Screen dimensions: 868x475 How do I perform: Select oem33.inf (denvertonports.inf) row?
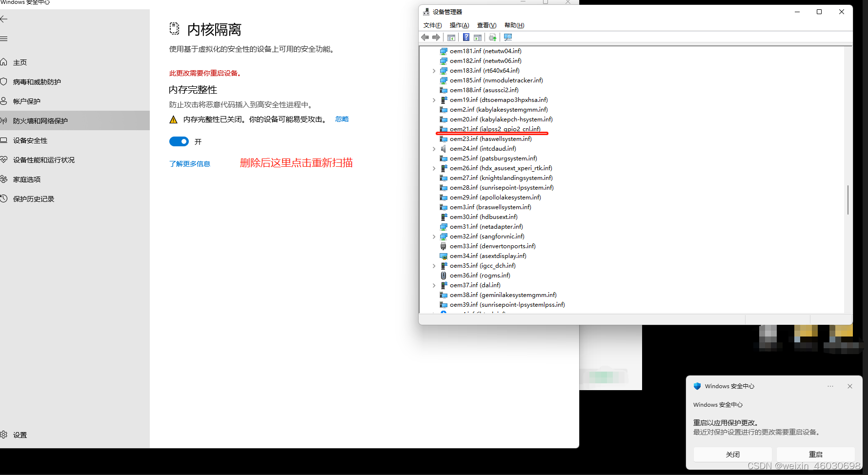coord(488,246)
